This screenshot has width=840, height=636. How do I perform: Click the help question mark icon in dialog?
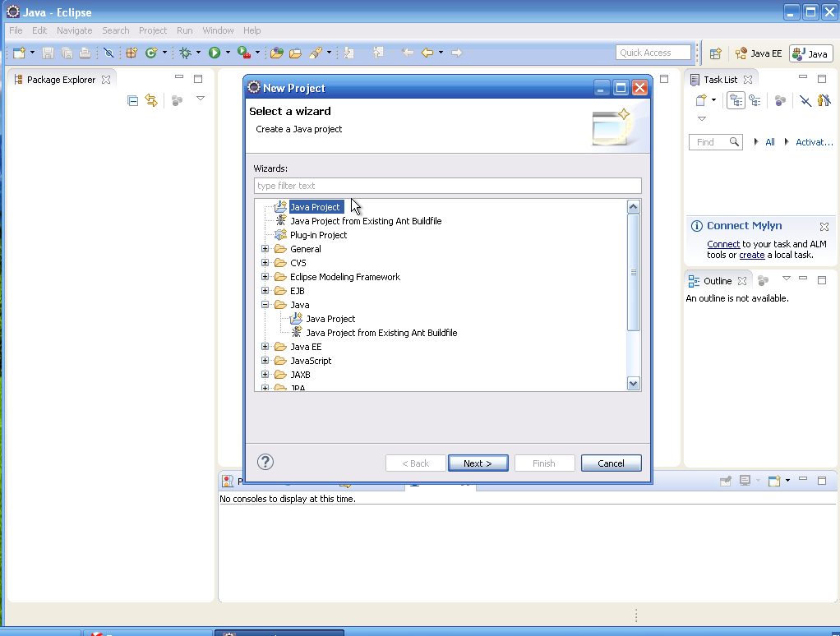tap(265, 462)
